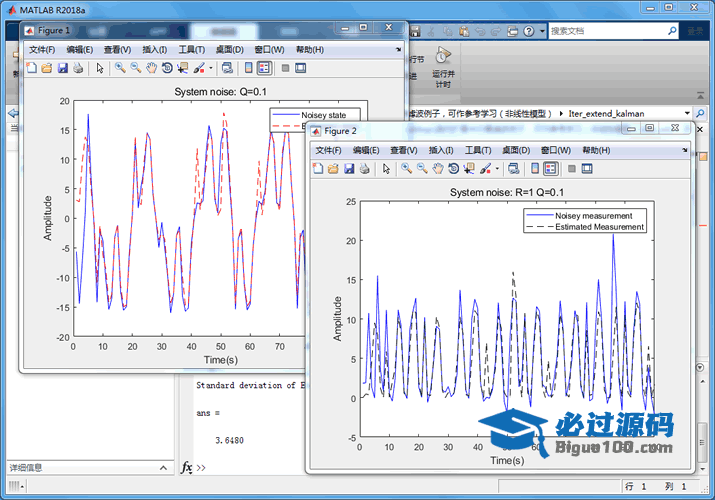Click Run and Time button in MATLAB
The width and height of the screenshot is (715, 500).
tap(443, 64)
